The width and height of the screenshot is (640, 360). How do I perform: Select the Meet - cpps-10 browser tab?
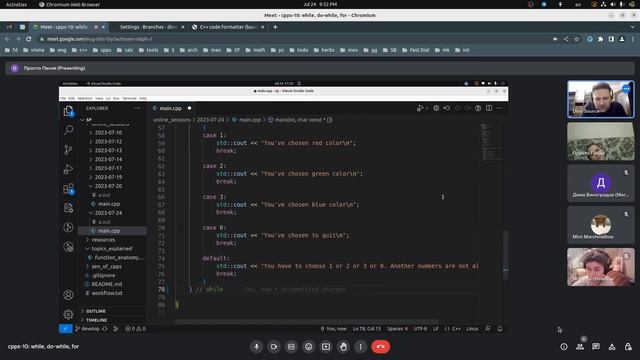[x=64, y=27]
